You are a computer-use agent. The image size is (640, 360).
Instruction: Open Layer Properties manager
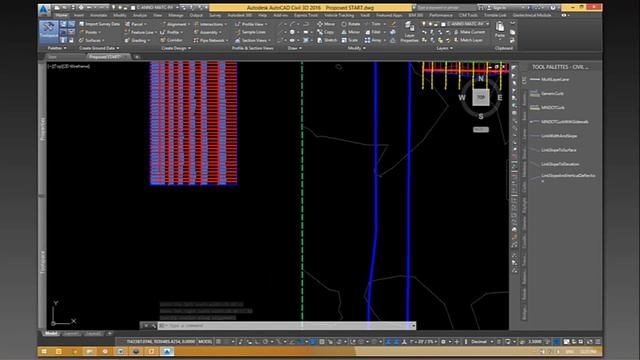(x=409, y=32)
